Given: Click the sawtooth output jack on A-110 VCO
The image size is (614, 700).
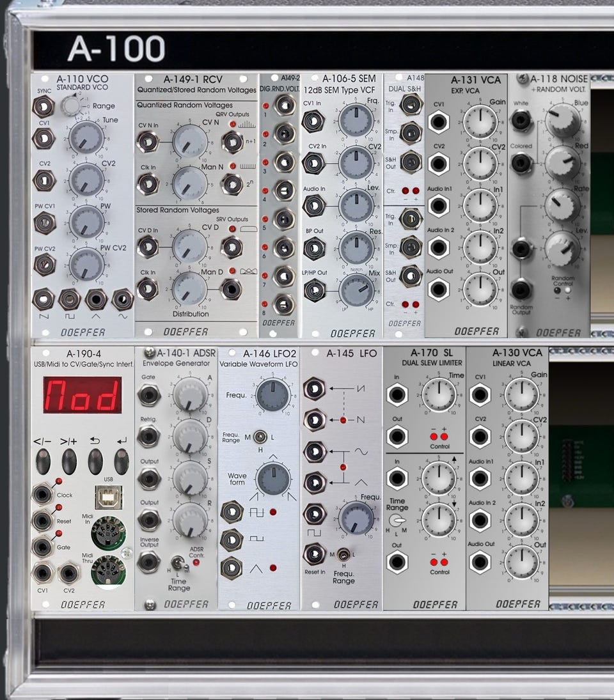Looking at the screenshot, I should click(43, 300).
